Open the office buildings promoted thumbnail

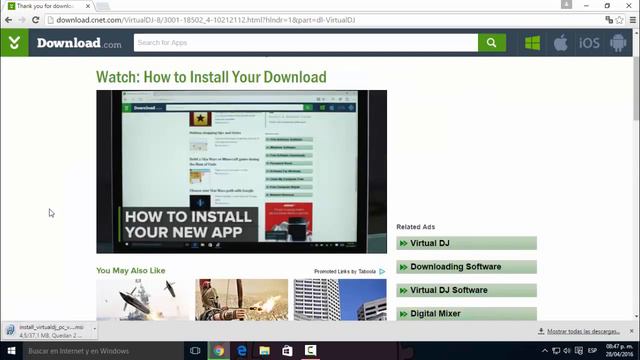point(340,300)
